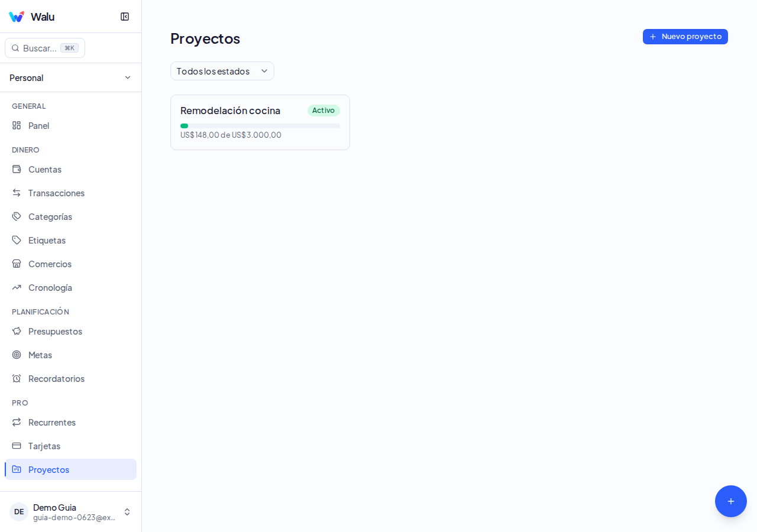Viewport: 757px width, 532px height.
Task: Click the floating blue plus button
Action: tap(731, 501)
